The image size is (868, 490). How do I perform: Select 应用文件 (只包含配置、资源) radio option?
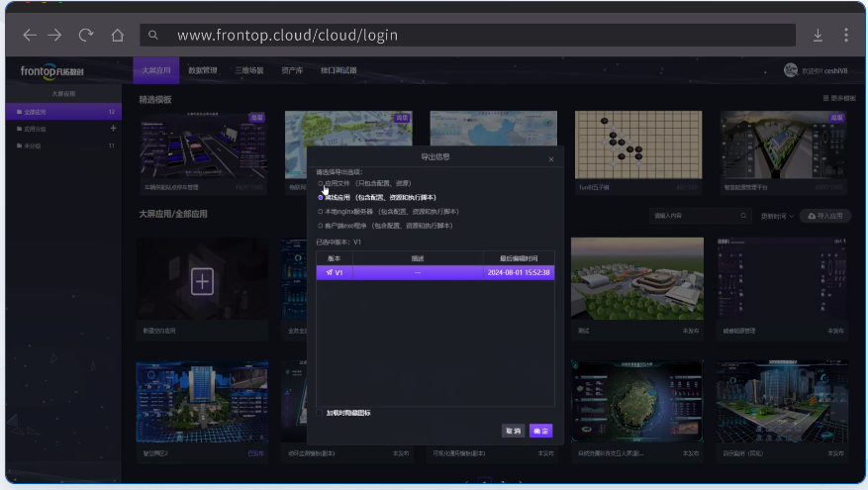click(x=321, y=183)
